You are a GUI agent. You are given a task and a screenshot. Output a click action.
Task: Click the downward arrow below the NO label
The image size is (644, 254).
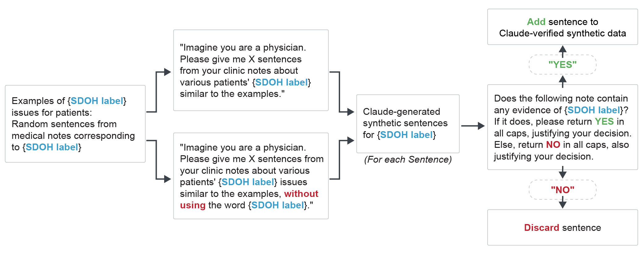[x=563, y=203]
